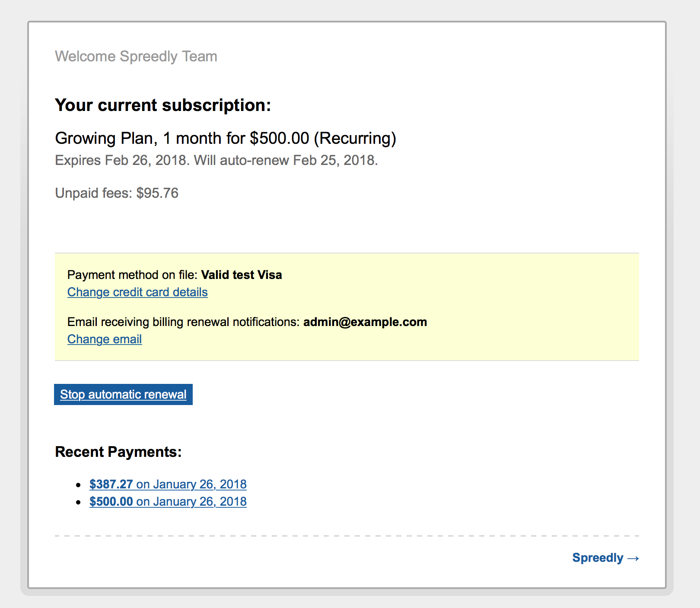Click the arrow icon beside Spreedly
Viewport: 700px width, 608px height.
point(633,558)
